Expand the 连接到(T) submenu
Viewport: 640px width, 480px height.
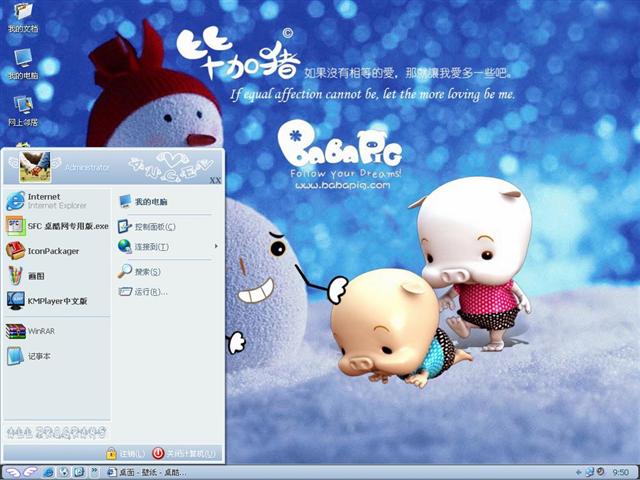[168, 247]
